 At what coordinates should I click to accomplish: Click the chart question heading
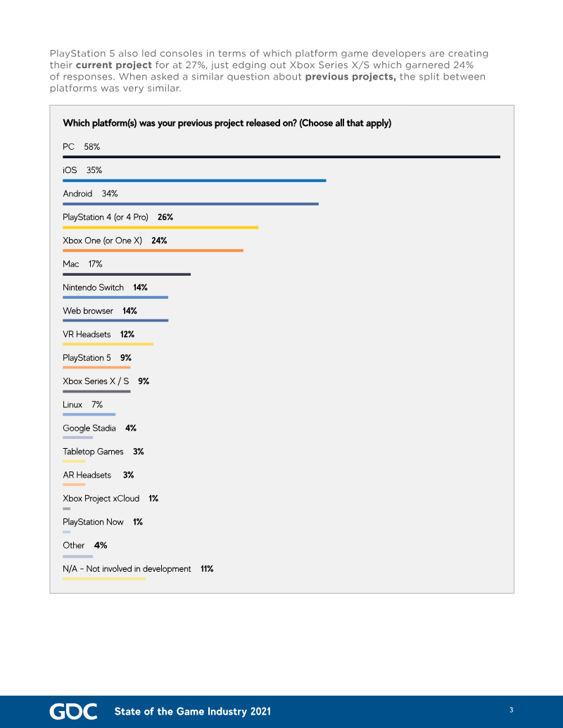[227, 123]
